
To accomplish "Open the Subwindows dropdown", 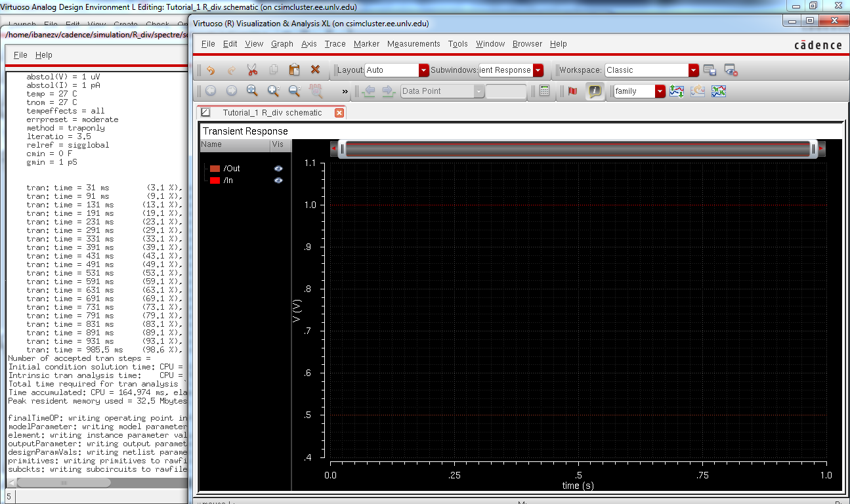I will (511, 70).
